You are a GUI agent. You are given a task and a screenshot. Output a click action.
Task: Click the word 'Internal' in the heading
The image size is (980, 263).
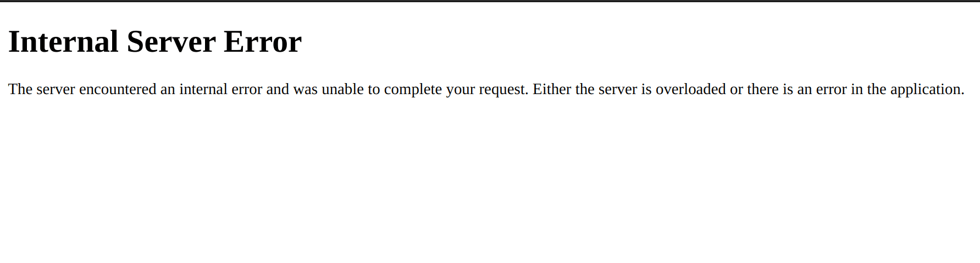coord(63,41)
